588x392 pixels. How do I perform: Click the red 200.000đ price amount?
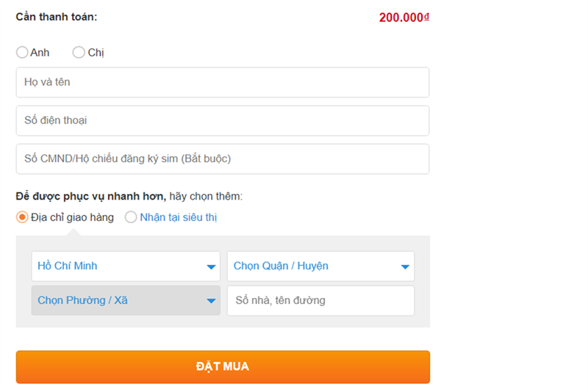404,17
